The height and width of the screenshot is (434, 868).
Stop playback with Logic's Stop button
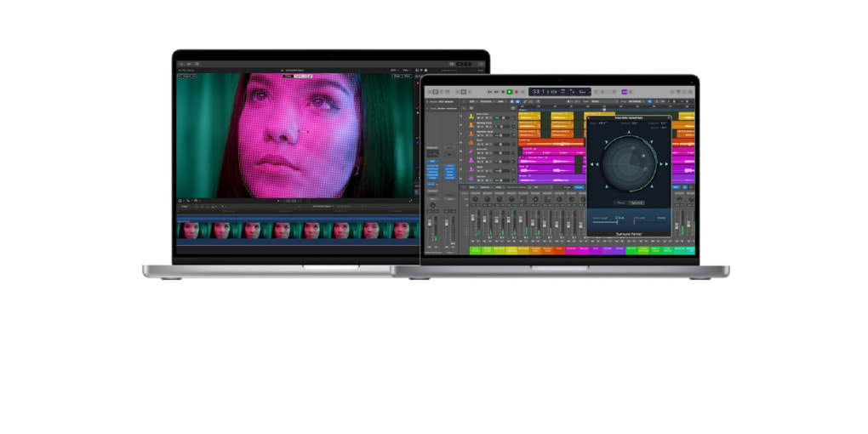tap(503, 92)
